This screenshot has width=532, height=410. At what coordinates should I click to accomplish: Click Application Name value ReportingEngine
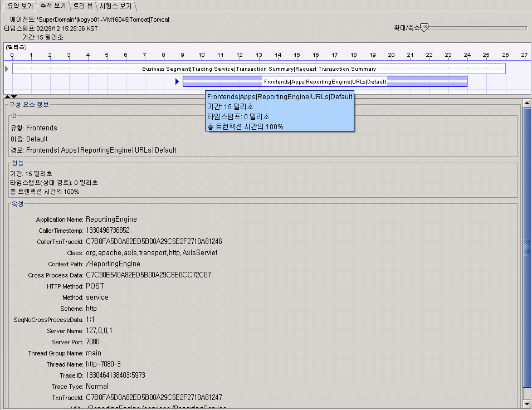click(x=111, y=219)
